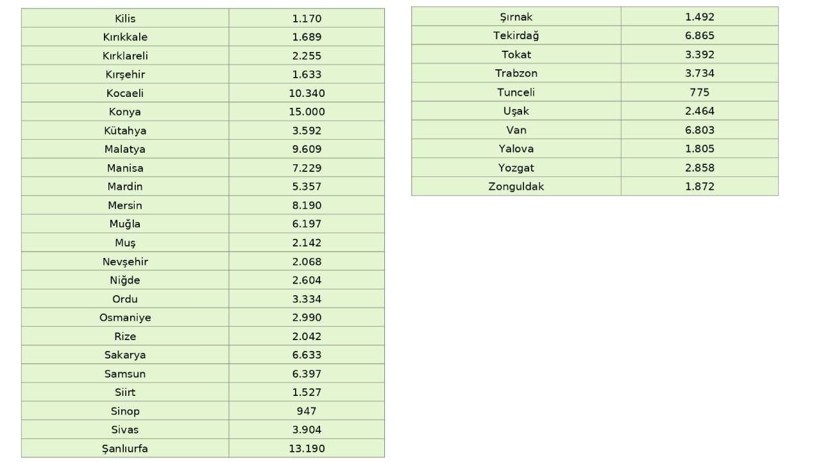
Task: Click the Şanlıurfa city cell
Action: (125, 449)
